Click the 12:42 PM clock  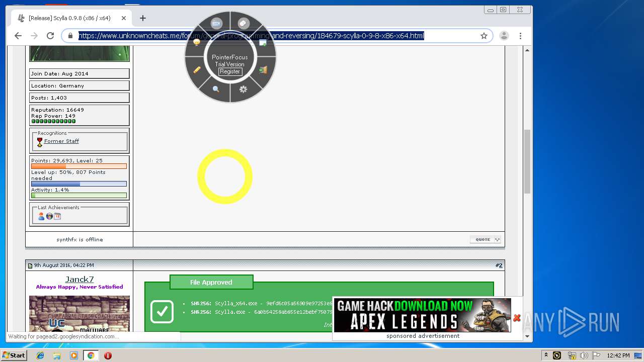pos(618,355)
